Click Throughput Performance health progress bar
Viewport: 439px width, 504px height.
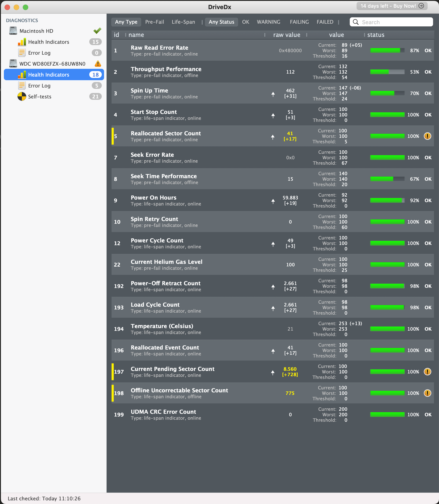click(387, 72)
